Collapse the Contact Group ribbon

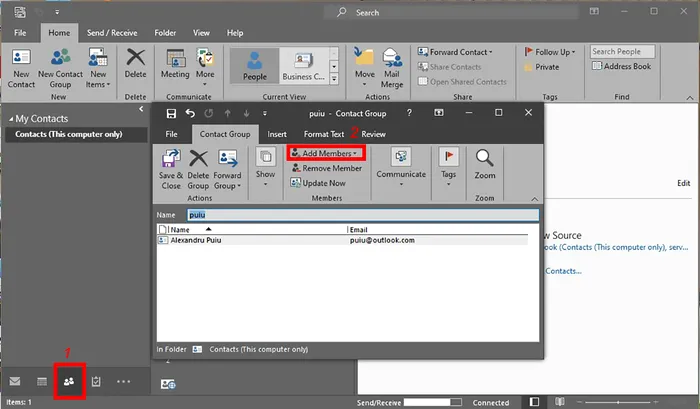pos(534,199)
